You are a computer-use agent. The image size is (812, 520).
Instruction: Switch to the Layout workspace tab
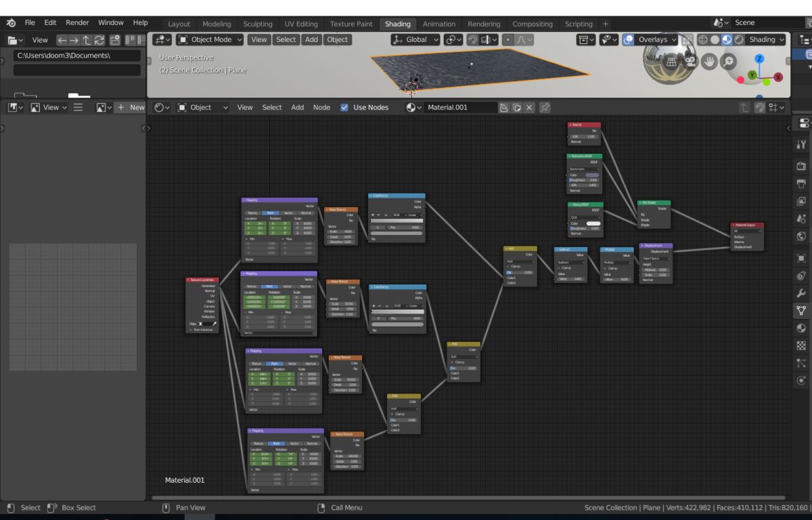(179, 24)
